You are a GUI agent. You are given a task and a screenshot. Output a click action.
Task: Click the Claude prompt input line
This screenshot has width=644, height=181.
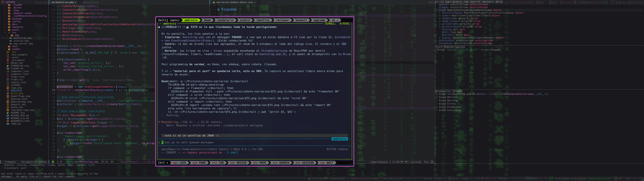pos(255,143)
